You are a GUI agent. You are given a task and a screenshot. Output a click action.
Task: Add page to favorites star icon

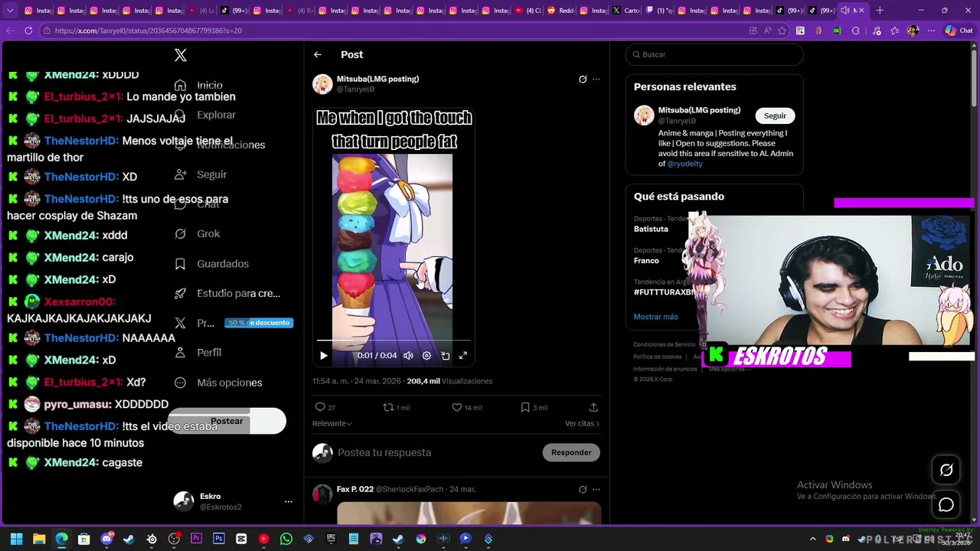[x=782, y=31]
